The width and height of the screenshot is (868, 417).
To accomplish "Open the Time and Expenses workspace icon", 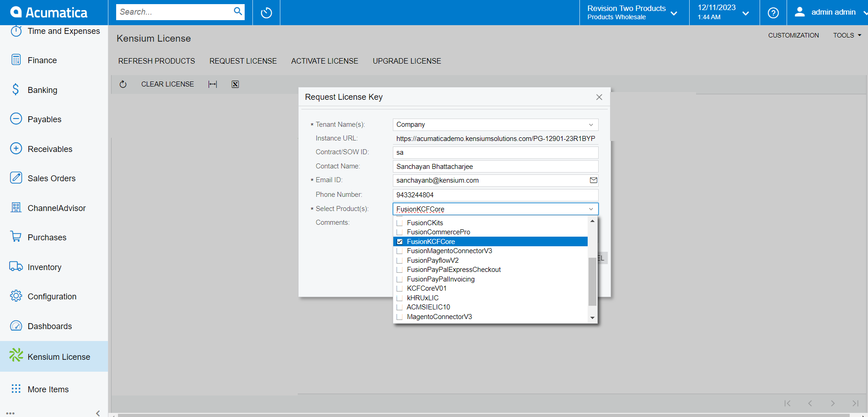I will pyautogui.click(x=16, y=31).
